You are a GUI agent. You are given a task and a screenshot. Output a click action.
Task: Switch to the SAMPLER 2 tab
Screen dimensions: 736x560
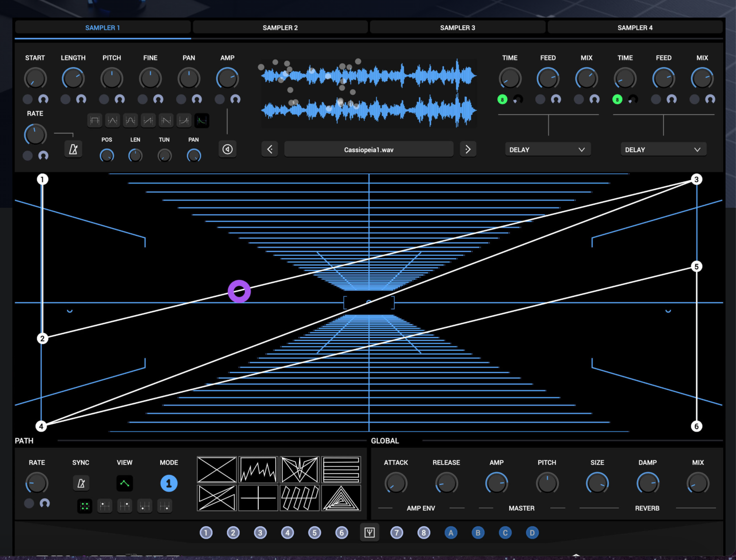pyautogui.click(x=280, y=28)
